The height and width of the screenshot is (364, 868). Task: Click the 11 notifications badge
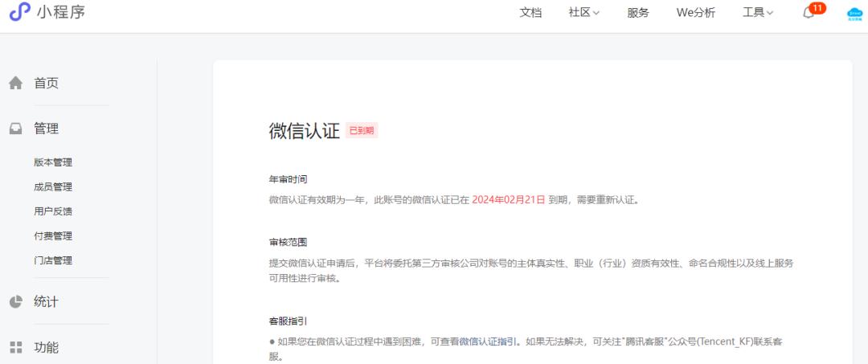click(x=817, y=8)
